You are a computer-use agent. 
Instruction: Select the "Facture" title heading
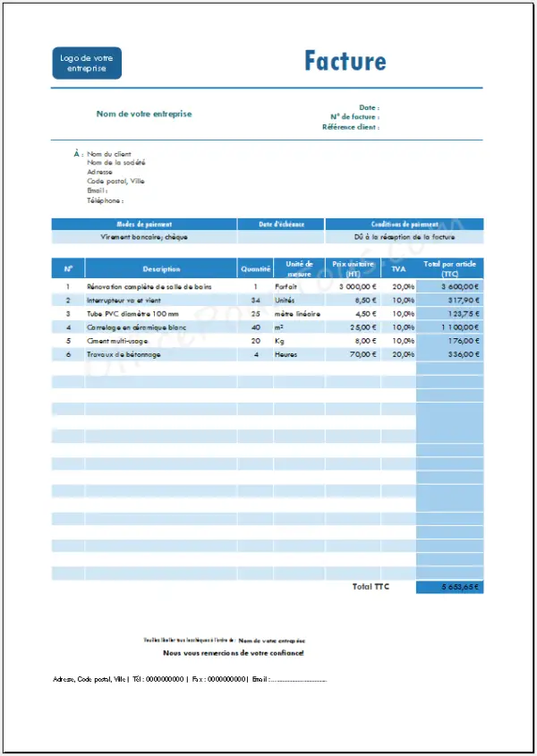click(345, 61)
